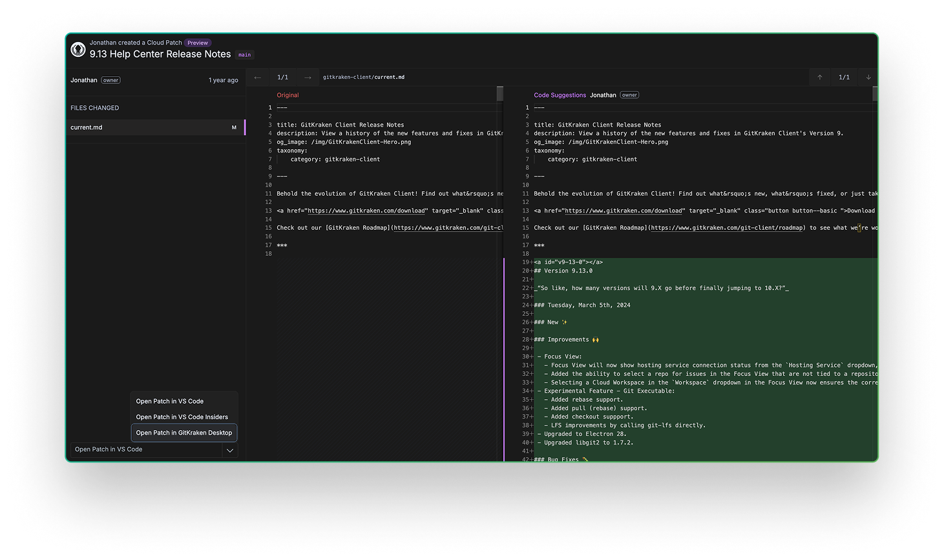Click the M modified indicator on current.md
Image resolution: width=944 pixels, height=560 pixels.
tap(234, 127)
